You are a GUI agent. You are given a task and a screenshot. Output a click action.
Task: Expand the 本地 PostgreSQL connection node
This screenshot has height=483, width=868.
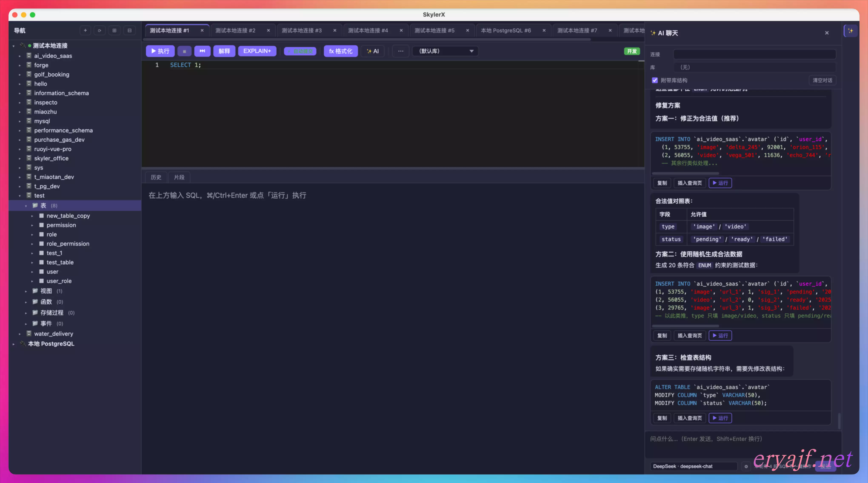point(13,344)
